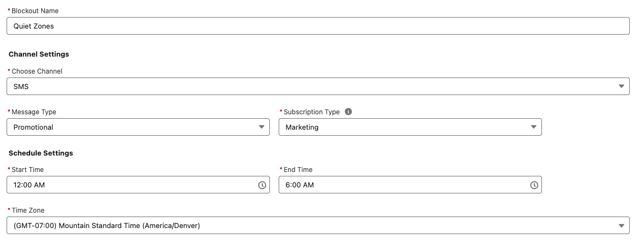
Task: Open the Start Time clock picker icon
Action: 262,185
